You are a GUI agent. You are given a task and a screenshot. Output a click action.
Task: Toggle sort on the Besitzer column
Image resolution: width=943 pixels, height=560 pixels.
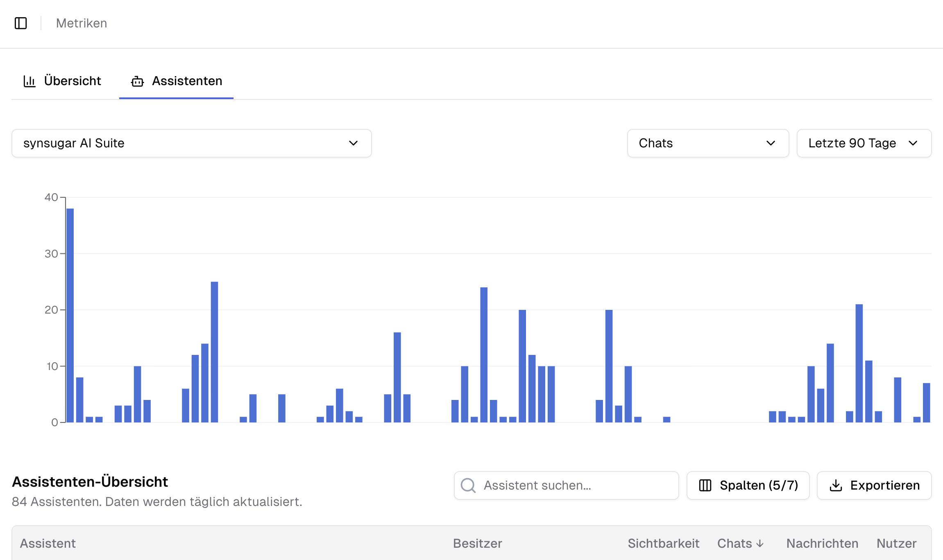pyautogui.click(x=477, y=543)
